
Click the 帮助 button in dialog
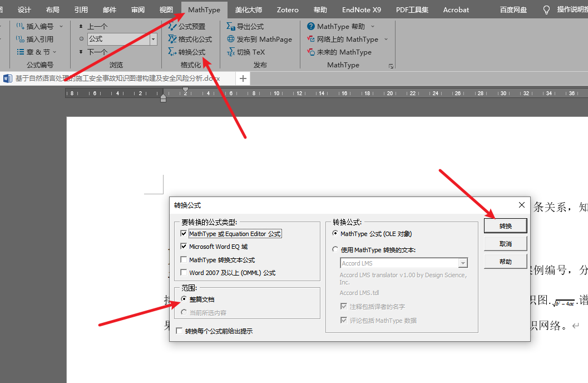(x=506, y=262)
